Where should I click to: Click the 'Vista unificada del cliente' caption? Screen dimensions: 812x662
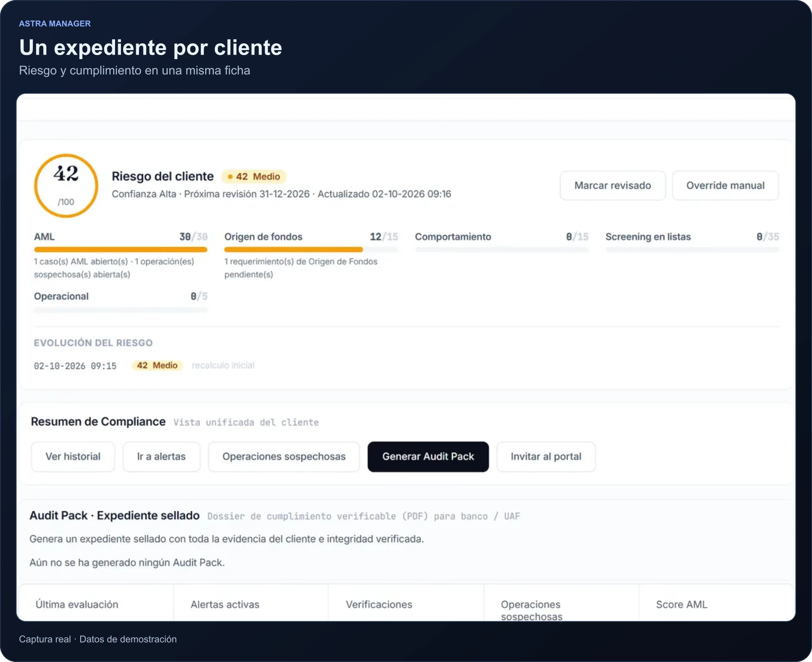point(246,422)
